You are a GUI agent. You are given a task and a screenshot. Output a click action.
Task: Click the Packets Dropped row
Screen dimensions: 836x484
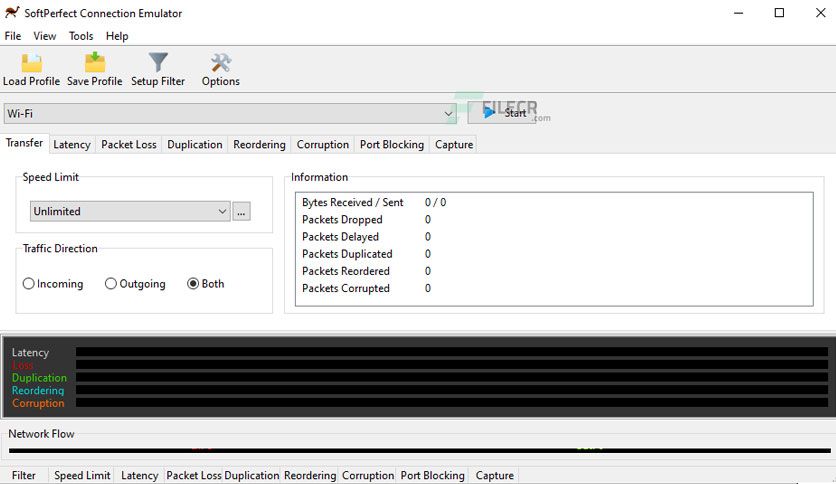(554, 220)
